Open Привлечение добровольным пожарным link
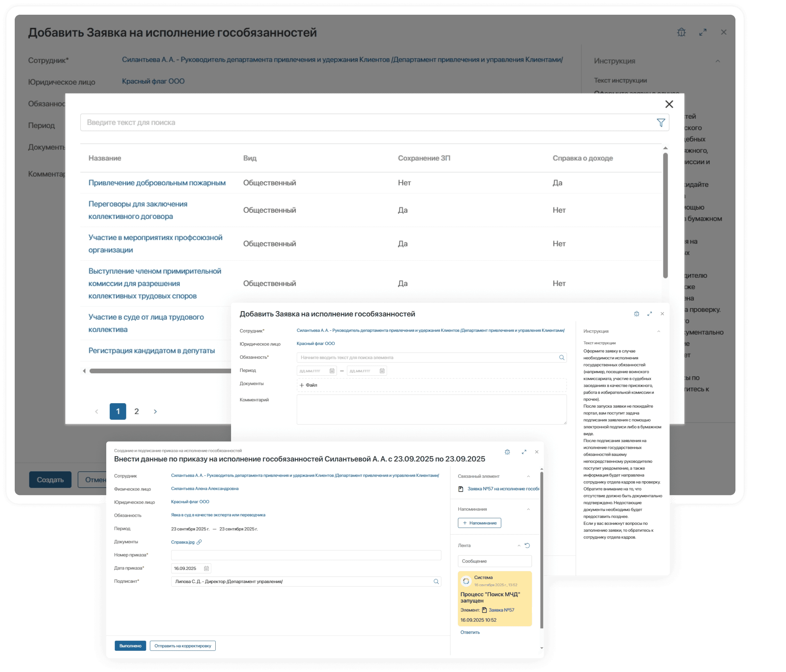This screenshot has height=672, width=786. click(x=157, y=183)
